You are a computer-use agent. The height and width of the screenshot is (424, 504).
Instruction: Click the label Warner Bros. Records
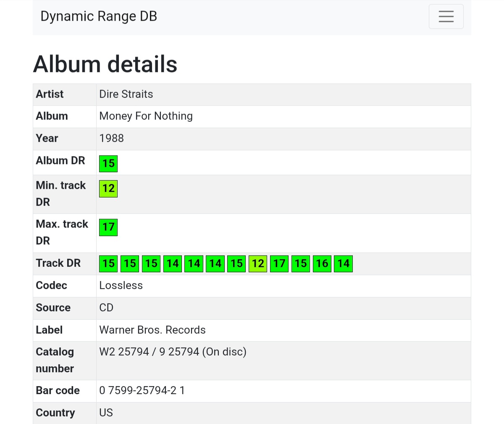152,330
